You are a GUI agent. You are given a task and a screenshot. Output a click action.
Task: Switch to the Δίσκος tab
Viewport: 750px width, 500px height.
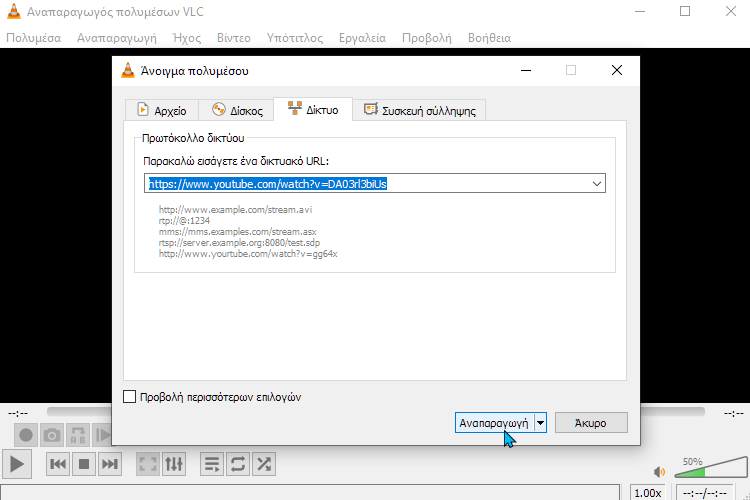click(x=236, y=111)
